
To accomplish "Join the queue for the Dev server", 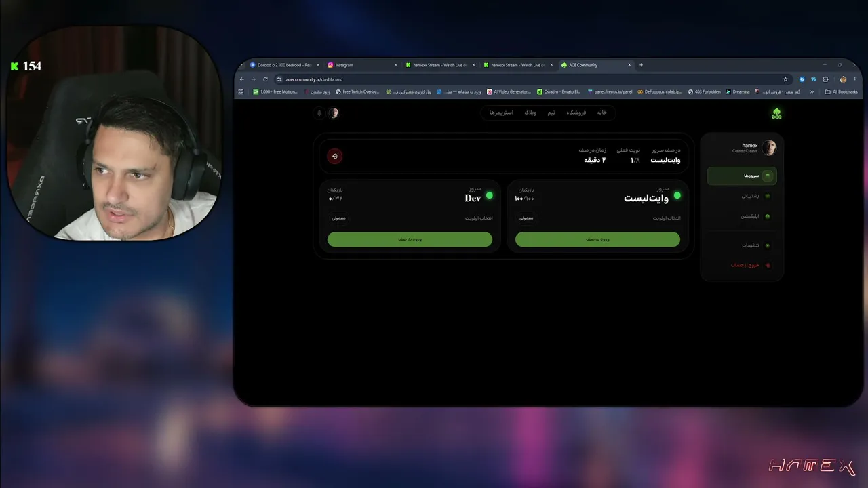I will tap(410, 239).
